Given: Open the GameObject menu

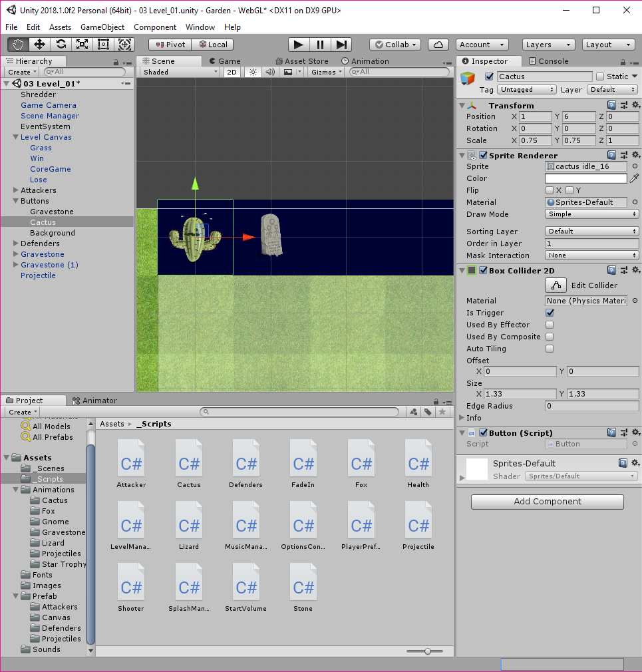Looking at the screenshot, I should click(x=102, y=27).
